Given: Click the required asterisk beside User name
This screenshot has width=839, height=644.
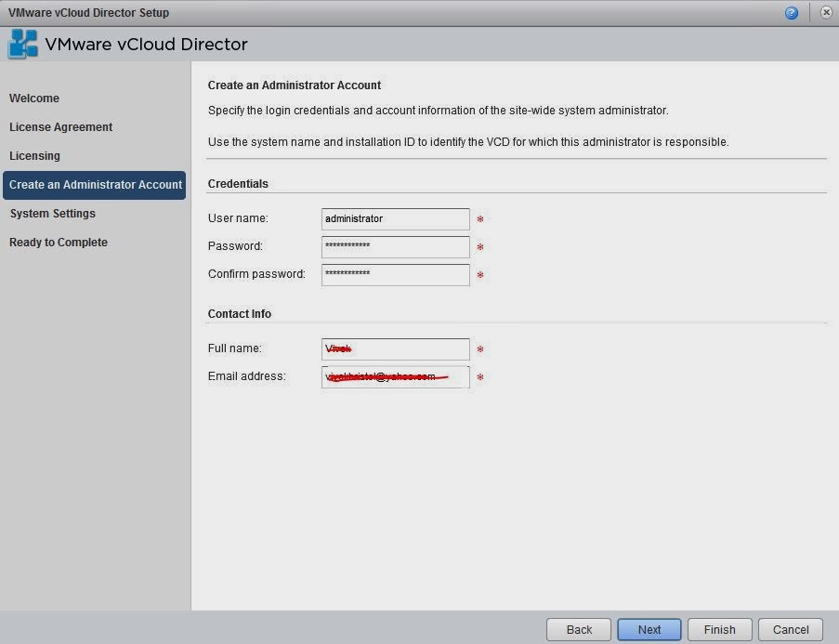Looking at the screenshot, I should pyautogui.click(x=480, y=219).
